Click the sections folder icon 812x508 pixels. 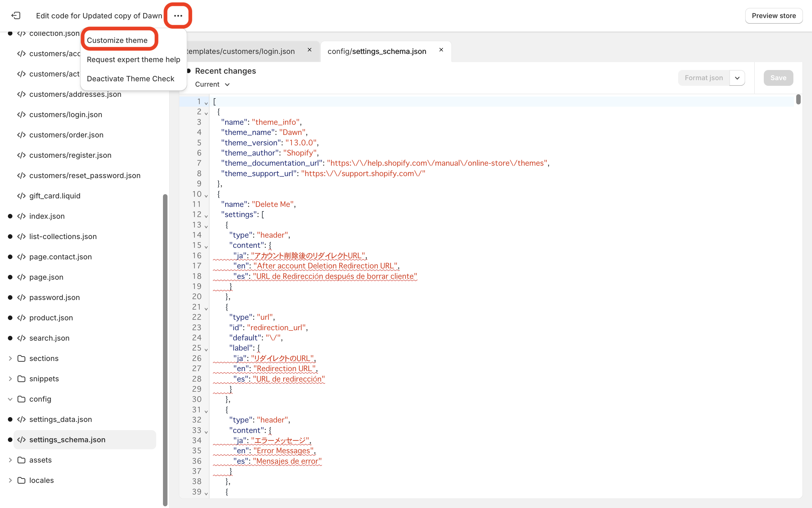[21, 358]
